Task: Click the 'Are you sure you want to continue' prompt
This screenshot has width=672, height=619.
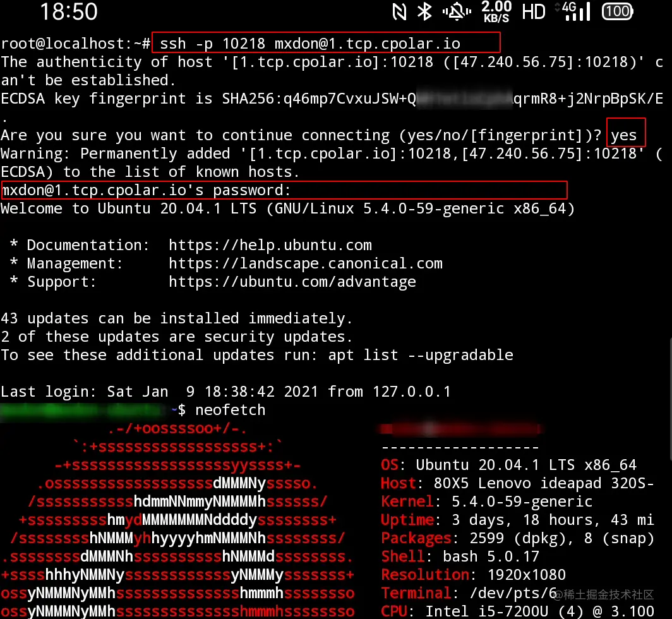Action: point(301,135)
